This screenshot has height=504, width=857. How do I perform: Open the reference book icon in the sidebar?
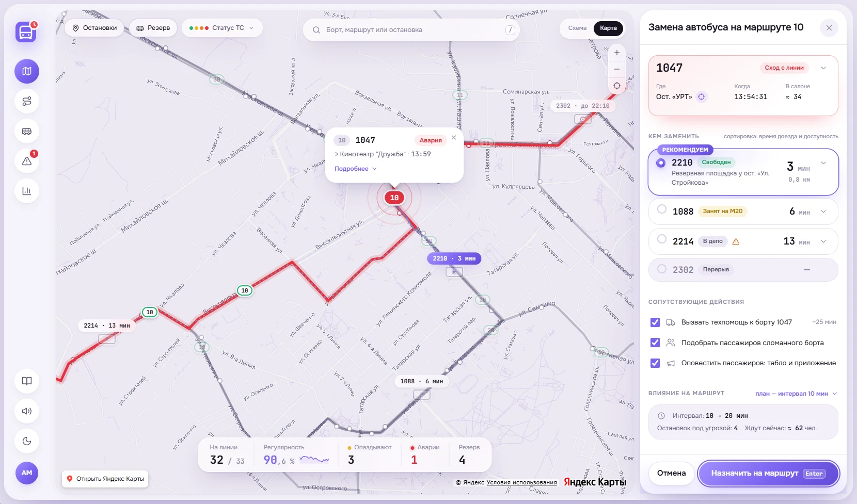(27, 381)
